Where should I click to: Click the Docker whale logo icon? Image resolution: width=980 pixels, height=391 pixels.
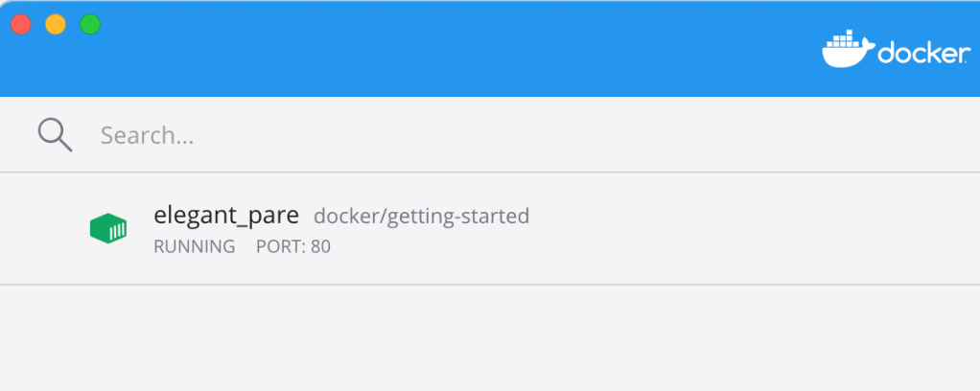coord(848,50)
